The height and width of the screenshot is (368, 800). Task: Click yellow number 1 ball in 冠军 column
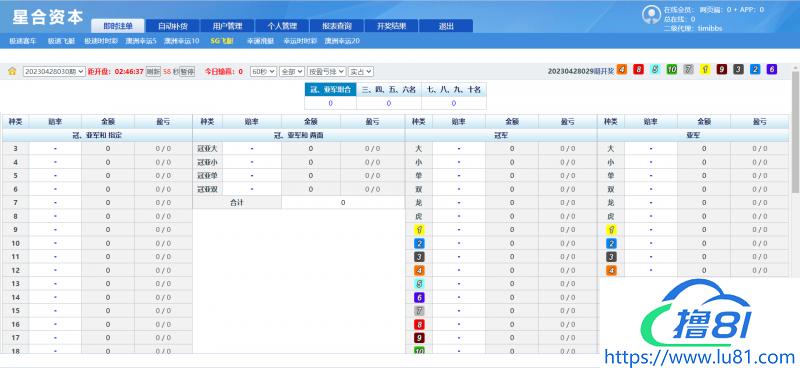click(x=419, y=230)
